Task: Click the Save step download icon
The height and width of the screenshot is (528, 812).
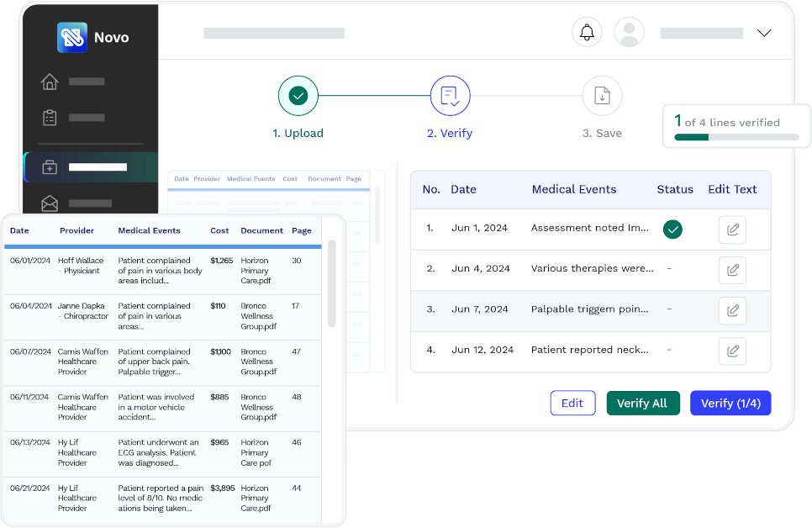Action: (x=602, y=96)
